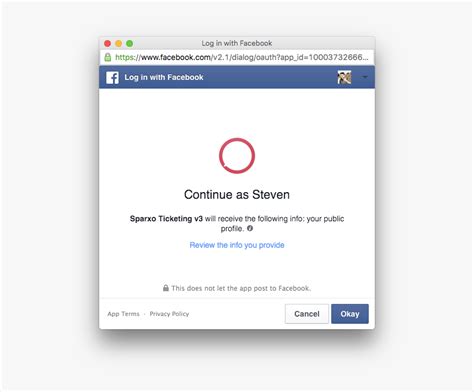Click the "Log in with Facebook" header text
474x392 pixels.
(164, 77)
